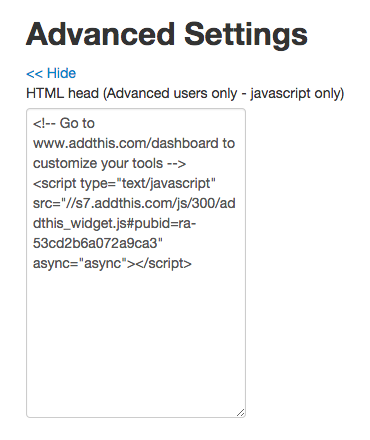This screenshot has height=440, width=370.
Task: Click the textarea resize handle corner
Action: click(240, 412)
